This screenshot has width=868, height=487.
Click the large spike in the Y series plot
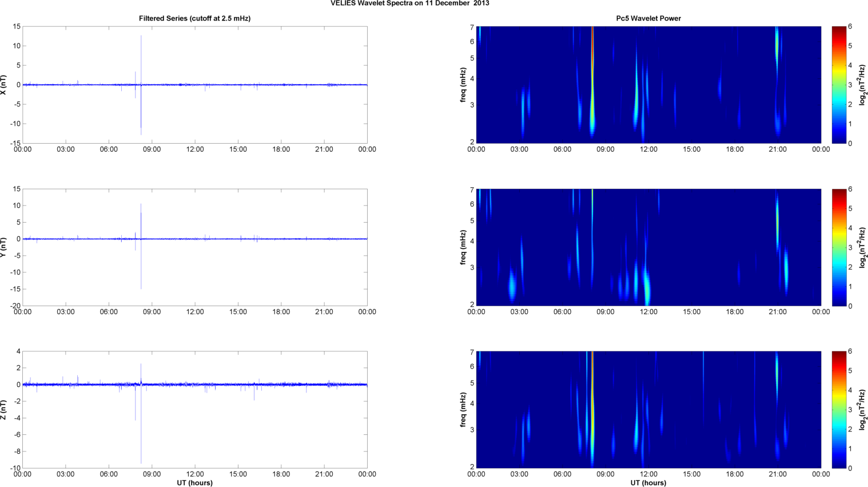(141, 246)
